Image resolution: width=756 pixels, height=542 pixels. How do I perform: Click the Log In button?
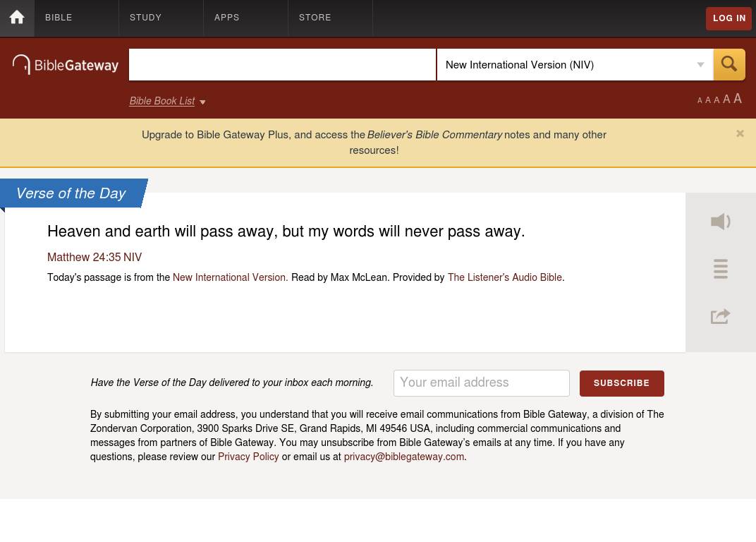tap(729, 19)
